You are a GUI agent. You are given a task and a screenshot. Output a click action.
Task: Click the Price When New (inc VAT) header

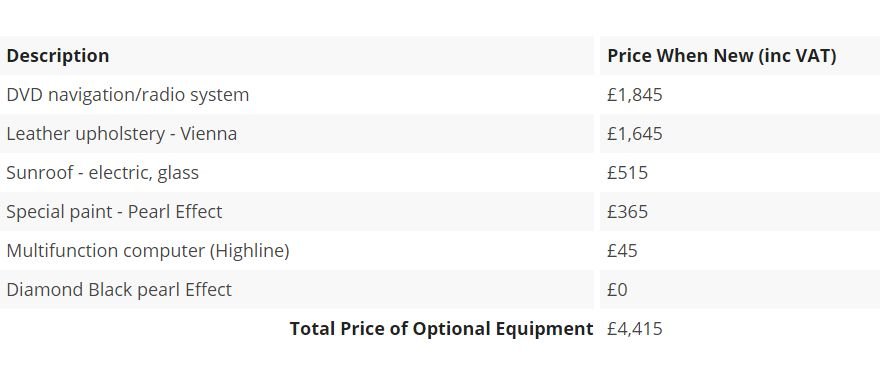point(722,56)
